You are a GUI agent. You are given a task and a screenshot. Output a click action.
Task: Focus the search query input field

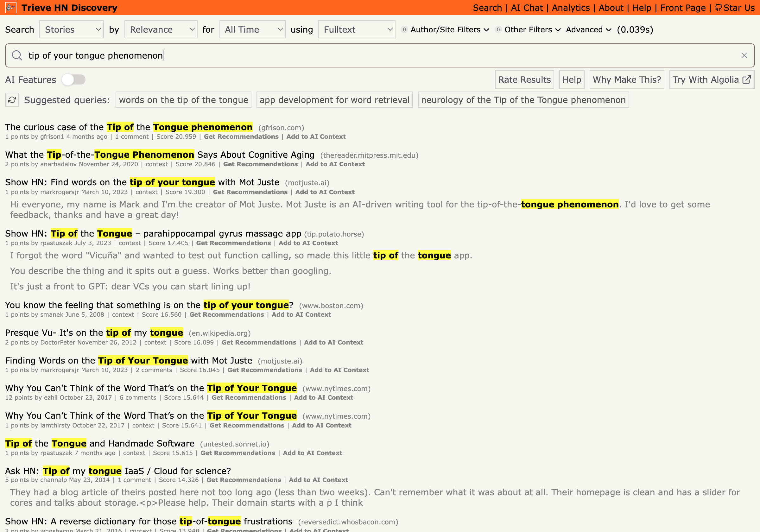pos(380,55)
